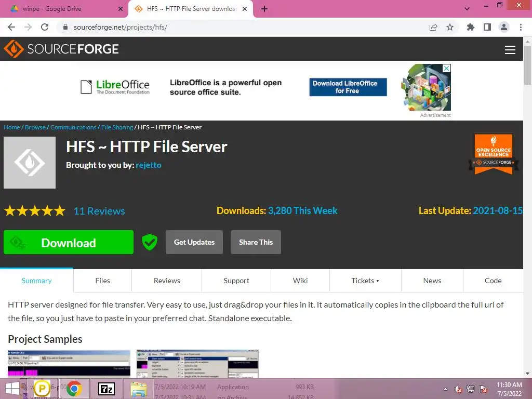Open the Windows Start button
The image size is (532, 399).
point(12,389)
